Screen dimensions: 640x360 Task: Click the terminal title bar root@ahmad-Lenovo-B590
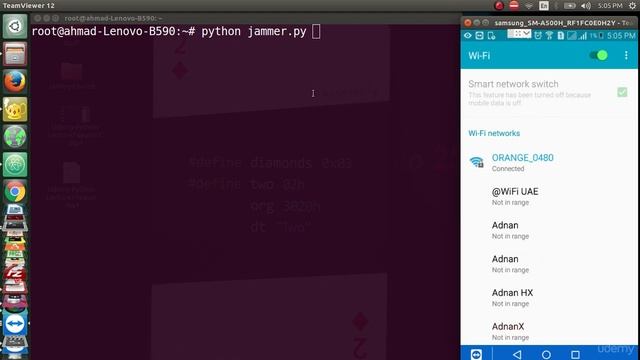point(113,18)
